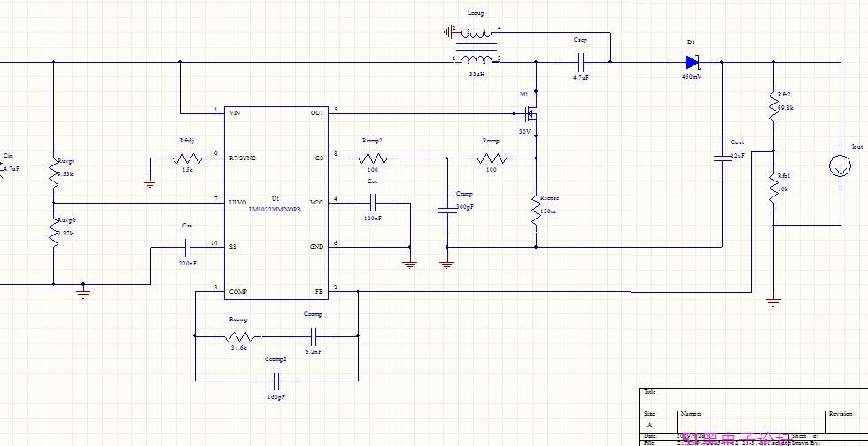Select the M1 MOSFET transistor symbol

531,113
